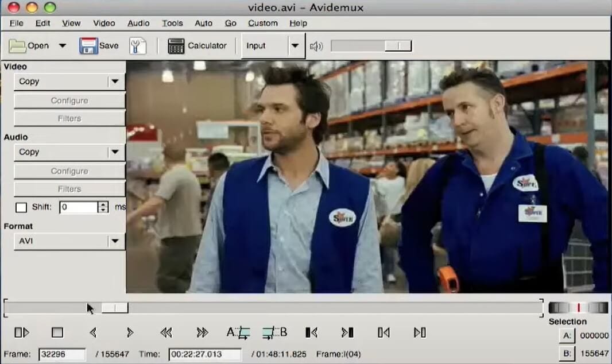Image resolution: width=612 pixels, height=364 pixels.
Task: Click the video preview frame
Action: [x=367, y=177]
